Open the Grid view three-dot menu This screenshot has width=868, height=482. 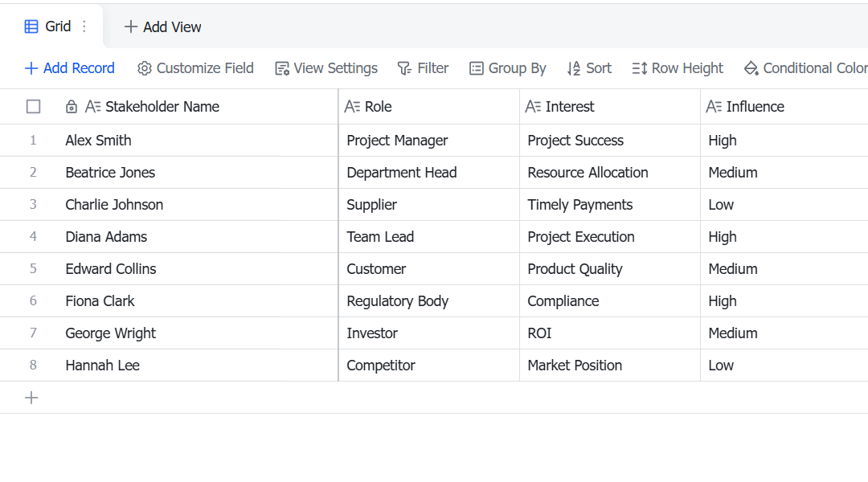click(84, 27)
